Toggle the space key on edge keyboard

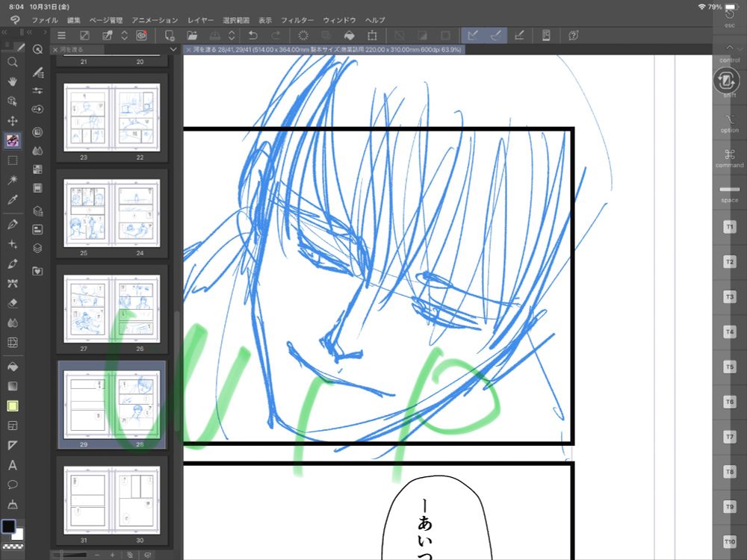coord(729,193)
